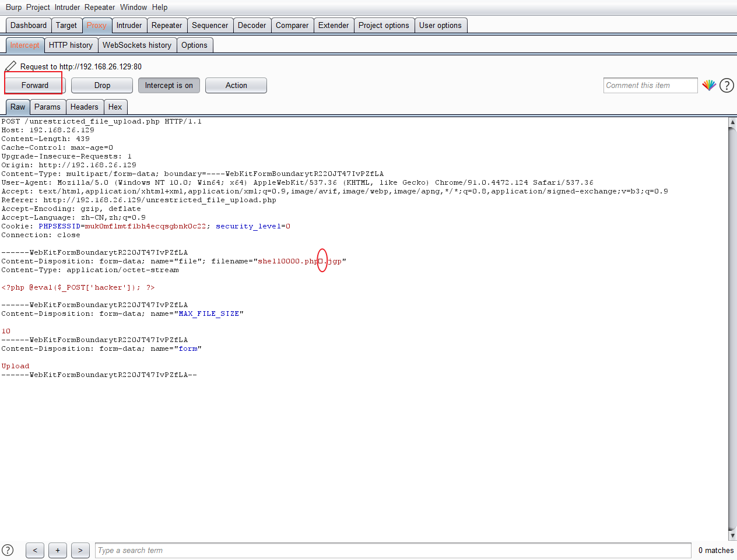This screenshot has height=560, width=737.
Task: Open the highlight color picker icon
Action: coord(709,85)
